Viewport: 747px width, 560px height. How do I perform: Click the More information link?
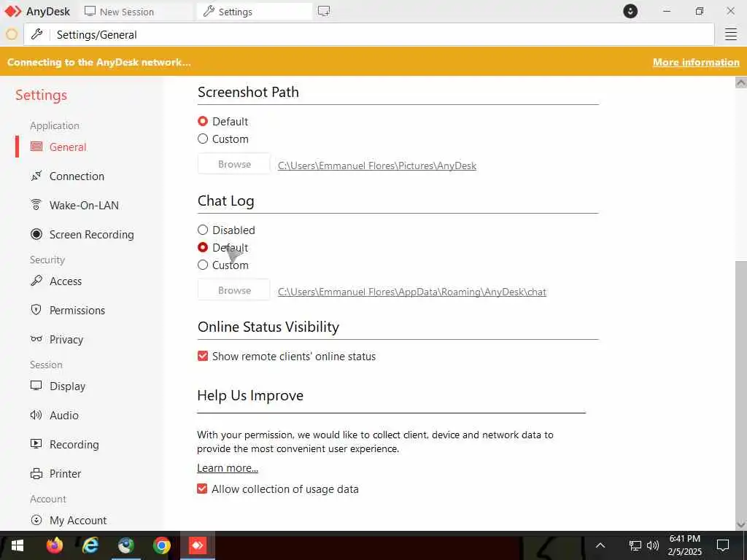click(x=696, y=62)
